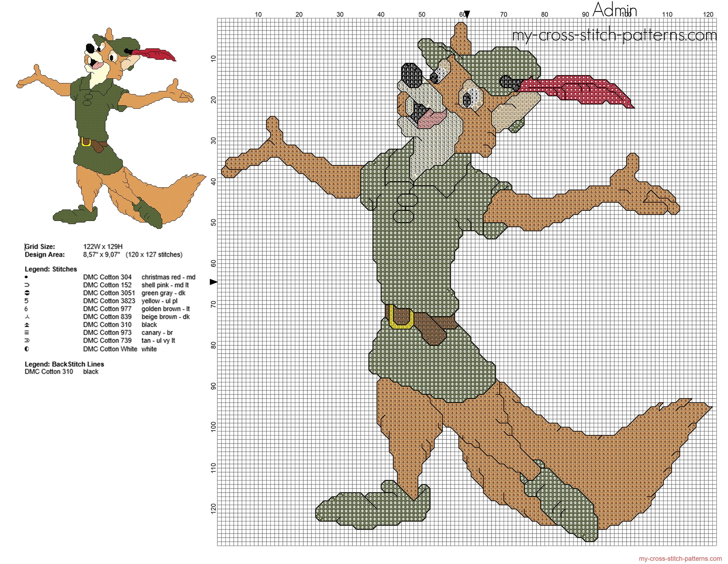Click 'tan - ul vy lt' text
This screenshot has height=564, width=728.
click(158, 341)
